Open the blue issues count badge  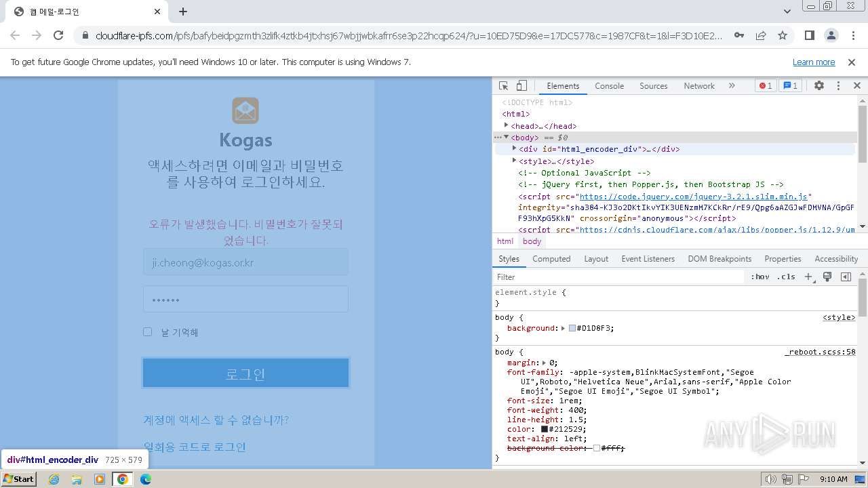[790, 86]
